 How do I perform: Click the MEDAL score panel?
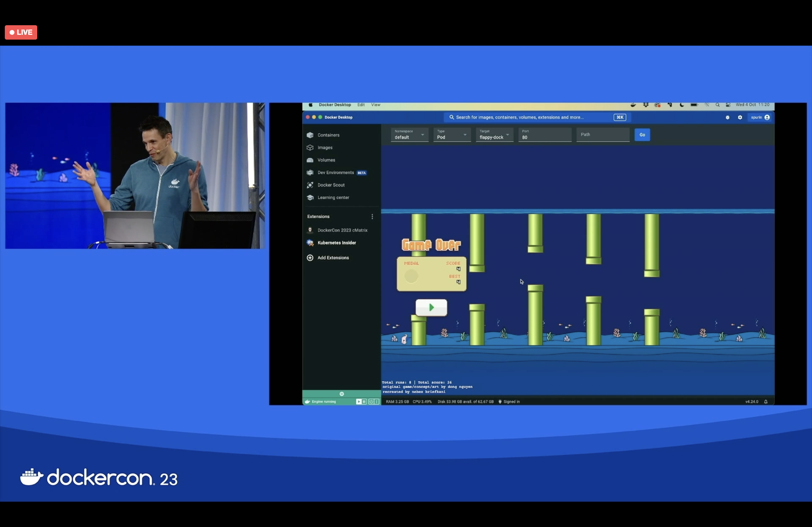tap(431, 274)
